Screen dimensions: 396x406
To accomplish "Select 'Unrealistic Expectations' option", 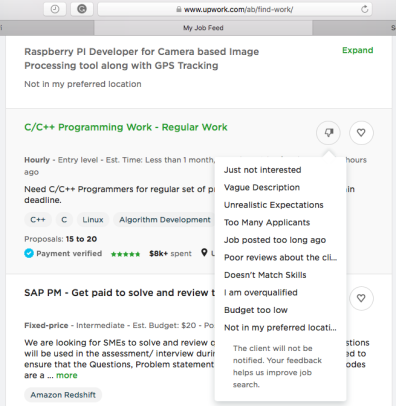I will (274, 205).
